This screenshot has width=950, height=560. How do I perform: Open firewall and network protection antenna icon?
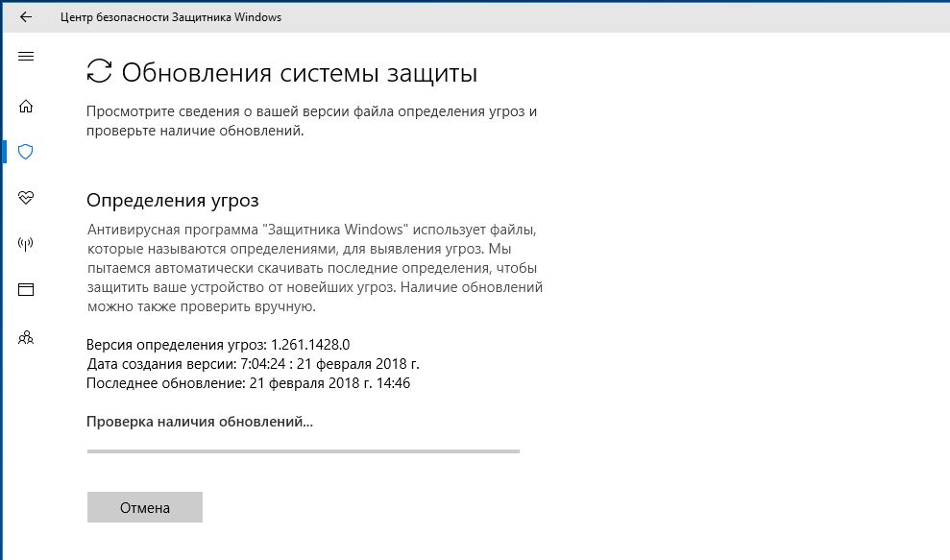point(25,244)
